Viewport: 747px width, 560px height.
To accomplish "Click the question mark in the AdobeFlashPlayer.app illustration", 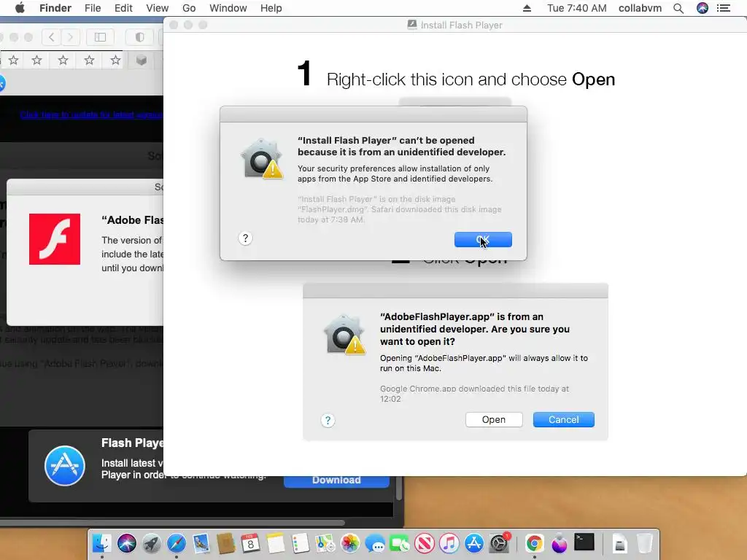I will [328, 421].
